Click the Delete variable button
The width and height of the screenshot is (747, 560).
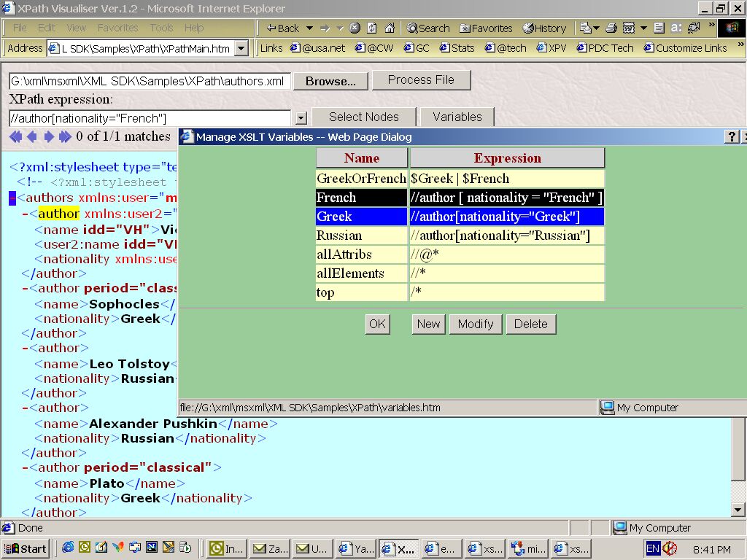pyautogui.click(x=531, y=324)
